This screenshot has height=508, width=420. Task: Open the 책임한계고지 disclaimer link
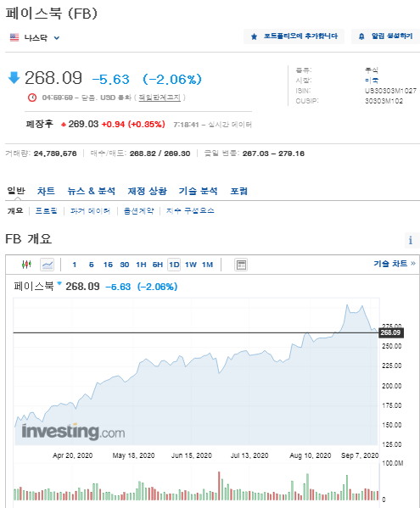click(x=160, y=98)
